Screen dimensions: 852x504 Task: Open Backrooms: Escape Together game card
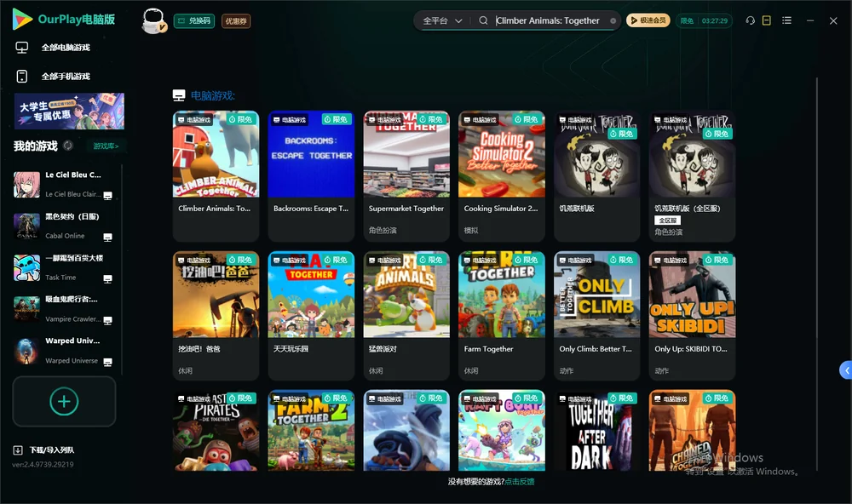311,176
